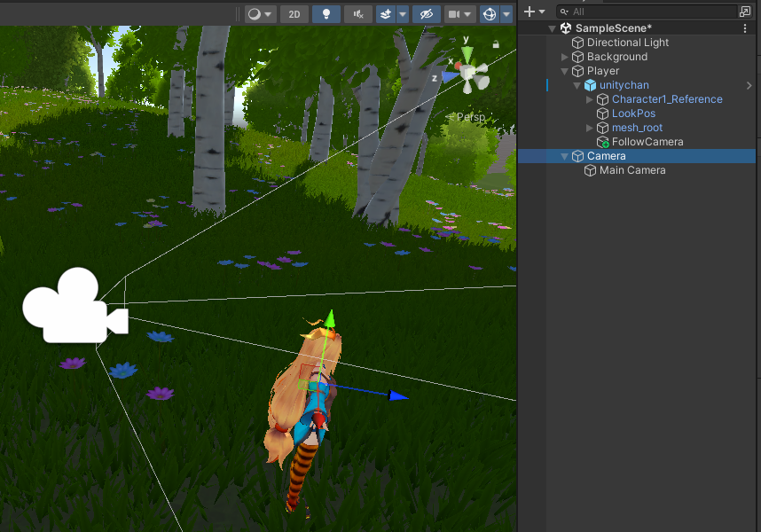Expand mesh_root node

pyautogui.click(x=589, y=128)
